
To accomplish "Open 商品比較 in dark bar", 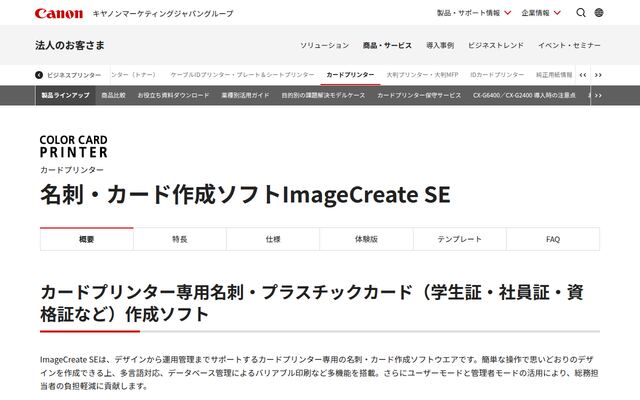I will (113, 96).
